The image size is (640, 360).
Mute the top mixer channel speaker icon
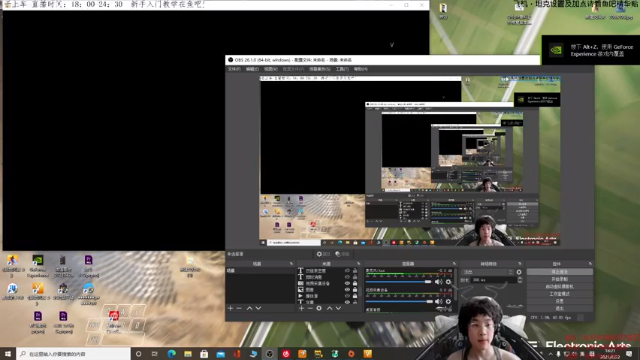pos(438,282)
